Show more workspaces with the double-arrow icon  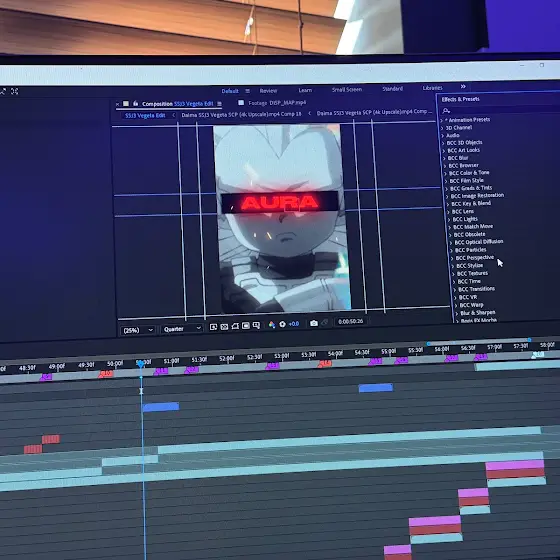click(x=463, y=86)
